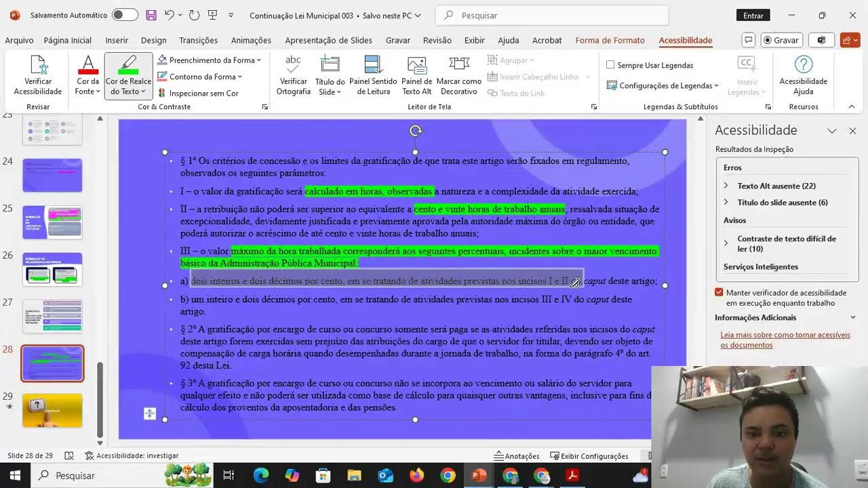The height and width of the screenshot is (488, 868).
Task: Collapse the ribbon with the chevron
Action: pos(852,106)
